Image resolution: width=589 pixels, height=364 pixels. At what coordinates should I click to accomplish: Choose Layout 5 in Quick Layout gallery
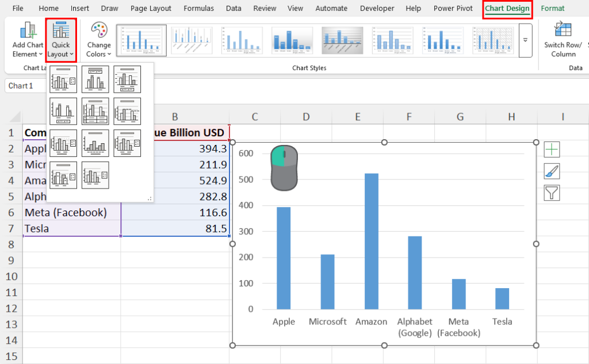(x=95, y=111)
